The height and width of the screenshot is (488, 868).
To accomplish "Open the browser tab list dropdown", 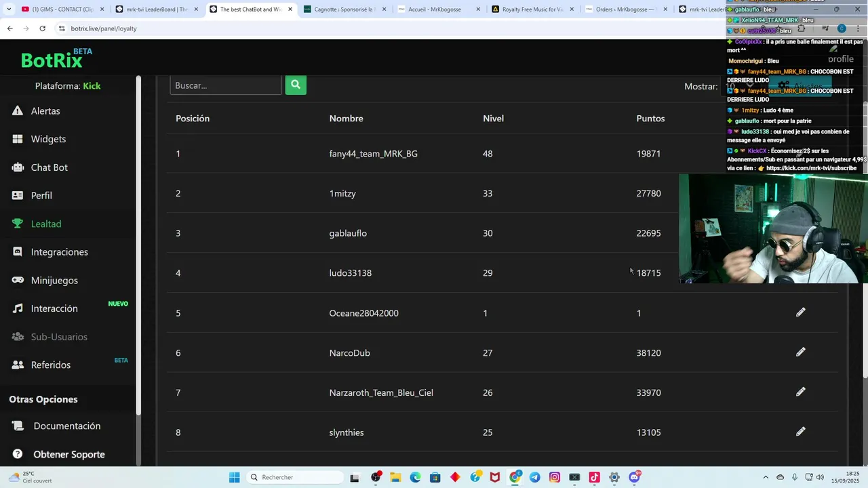I will [9, 9].
